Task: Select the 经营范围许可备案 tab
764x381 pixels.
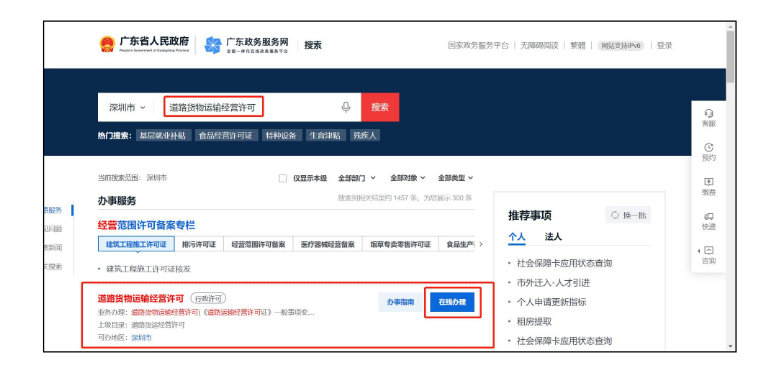Action: coord(258,245)
